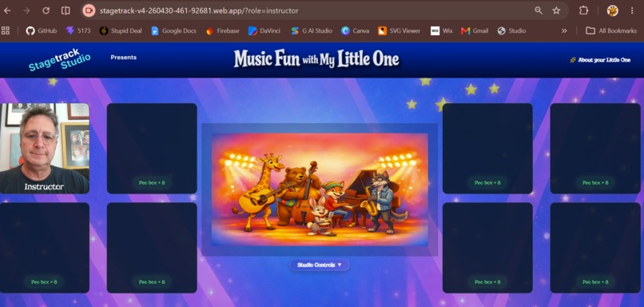
Task: Open the DaVinci bookmark
Action: click(x=264, y=31)
